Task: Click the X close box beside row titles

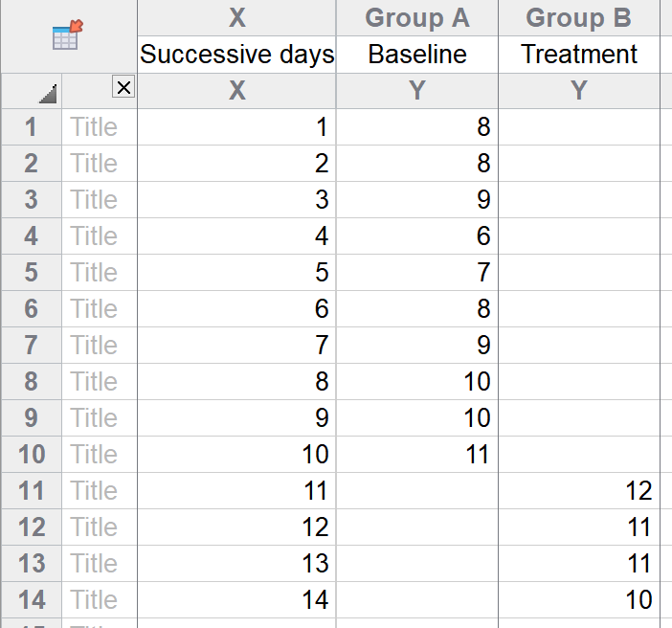Action: point(123,87)
